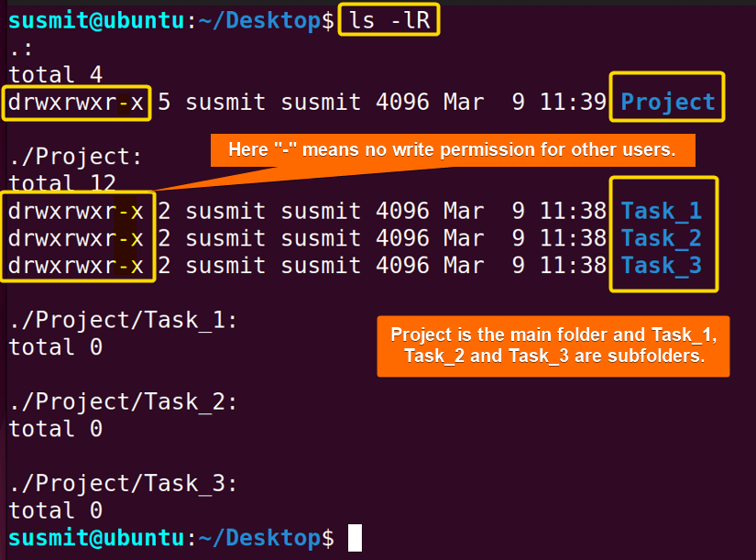Click the '4096' size in Project row
756x560 pixels.
click(402, 103)
